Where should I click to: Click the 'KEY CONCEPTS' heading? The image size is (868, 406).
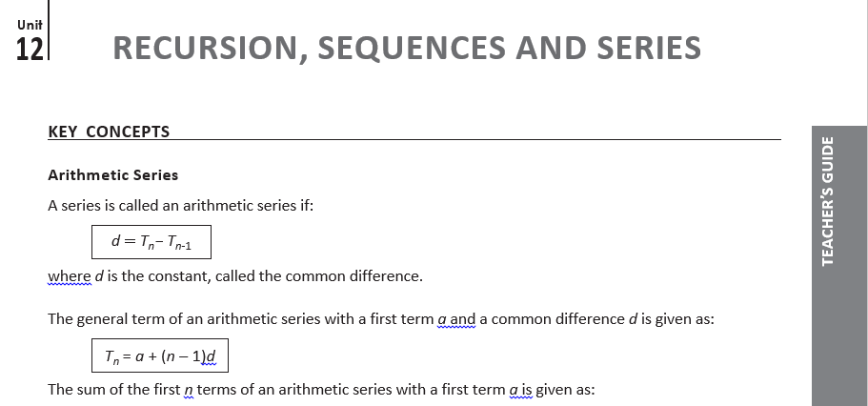(109, 132)
